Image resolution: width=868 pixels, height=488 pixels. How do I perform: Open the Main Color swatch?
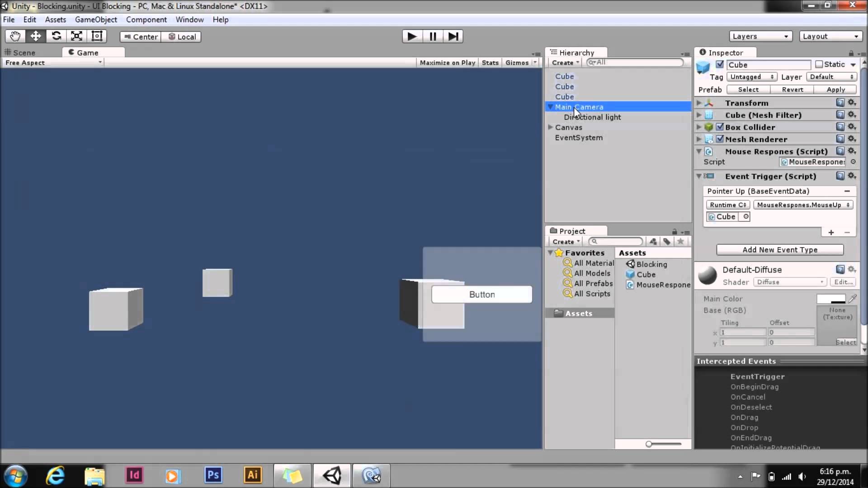(x=831, y=299)
